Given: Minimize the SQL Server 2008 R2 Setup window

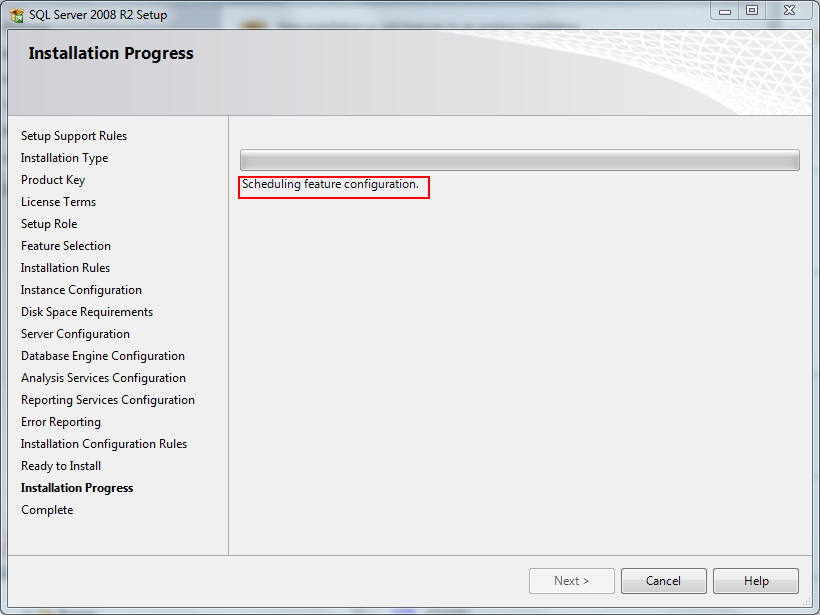Looking at the screenshot, I should point(724,11).
